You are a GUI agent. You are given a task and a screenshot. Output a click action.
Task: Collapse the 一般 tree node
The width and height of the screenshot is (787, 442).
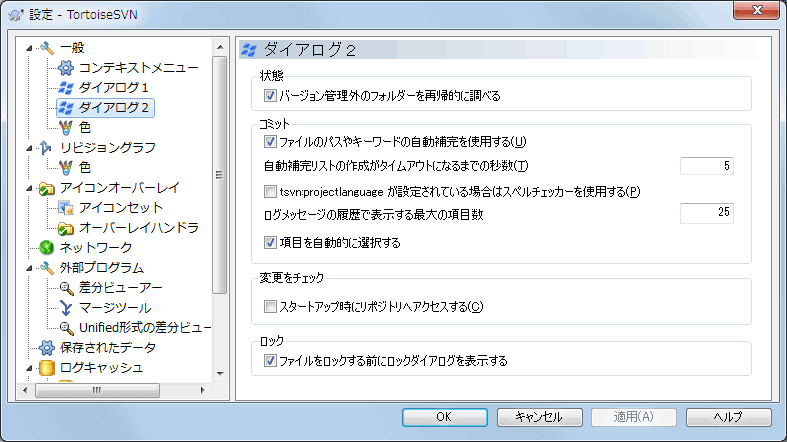[29, 48]
